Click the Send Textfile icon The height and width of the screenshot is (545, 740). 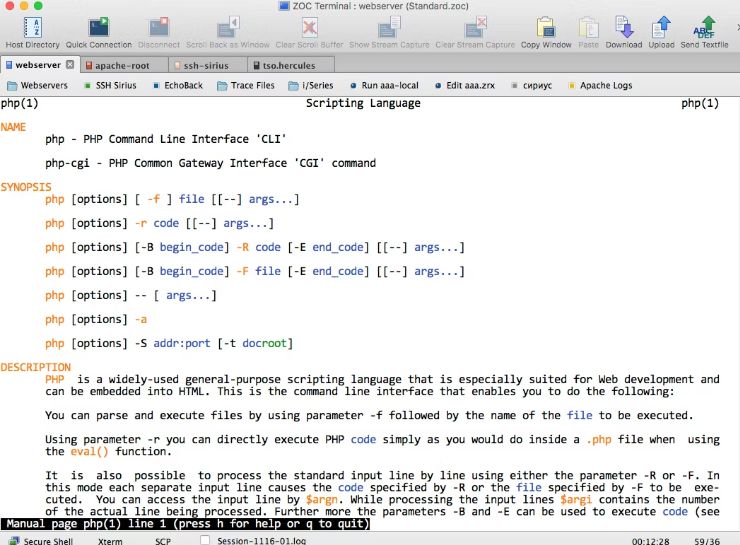(705, 30)
